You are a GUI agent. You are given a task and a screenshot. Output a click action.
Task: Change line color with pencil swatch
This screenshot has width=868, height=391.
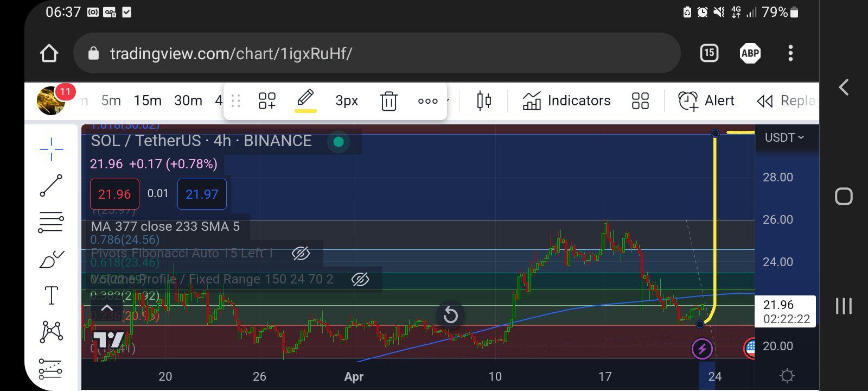306,101
